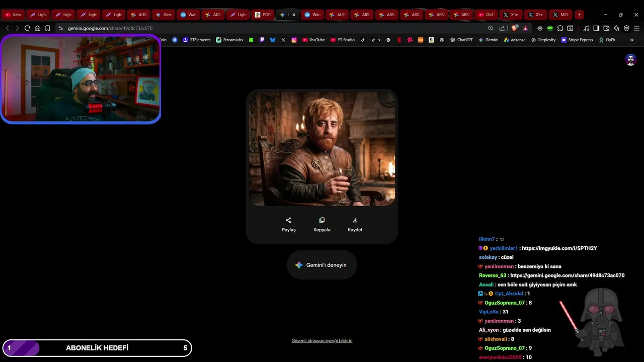The image size is (644, 362).
Task: Open the Perplexity bookmark
Action: 543,40
